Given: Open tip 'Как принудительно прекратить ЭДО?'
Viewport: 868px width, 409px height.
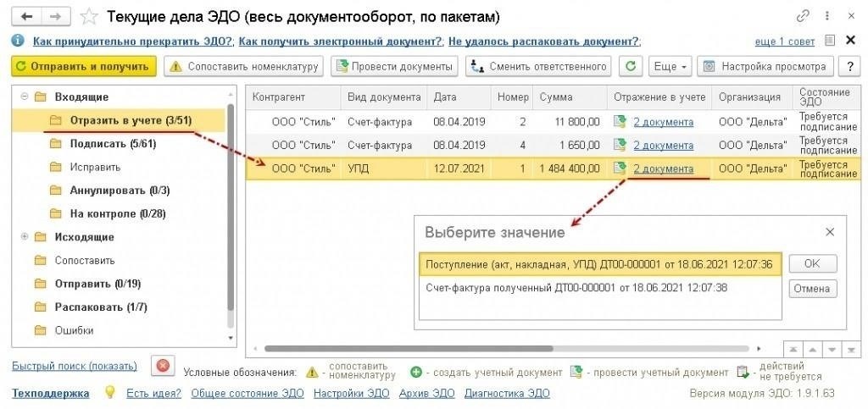Looking at the screenshot, I should (x=133, y=41).
